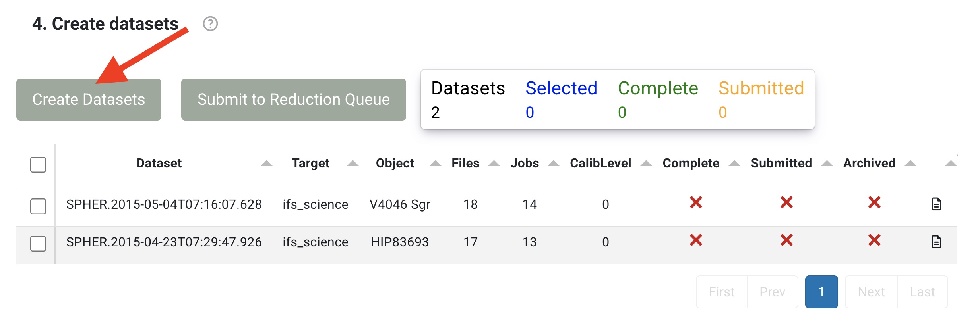This screenshot has height=327, width=980.
Task: Click the Datasets counter label
Action: (468, 88)
